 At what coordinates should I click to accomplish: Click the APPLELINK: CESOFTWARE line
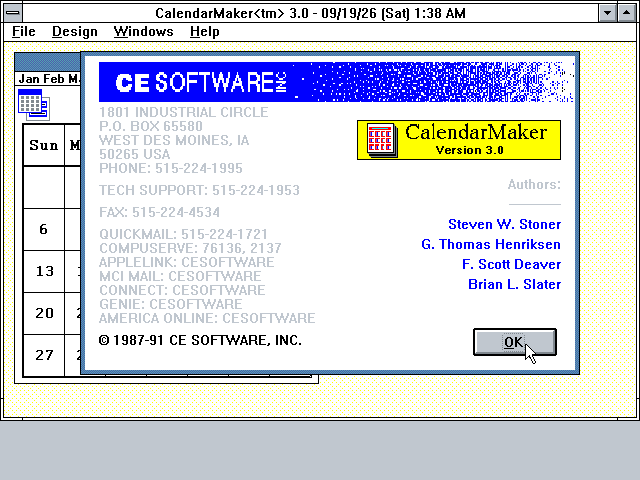pos(187,262)
